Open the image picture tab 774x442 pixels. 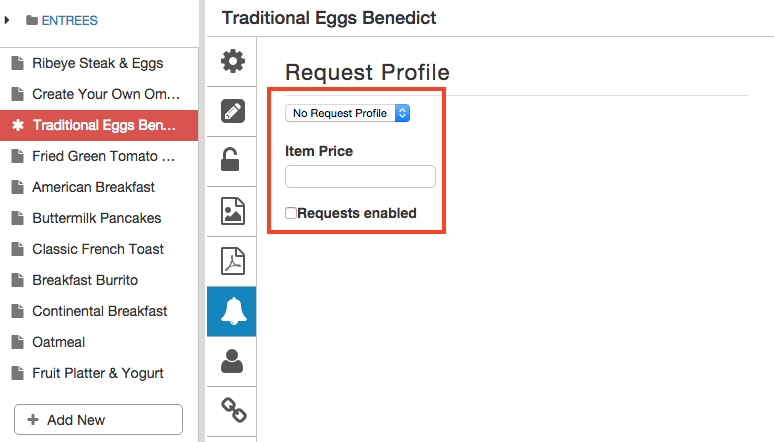coord(232,211)
